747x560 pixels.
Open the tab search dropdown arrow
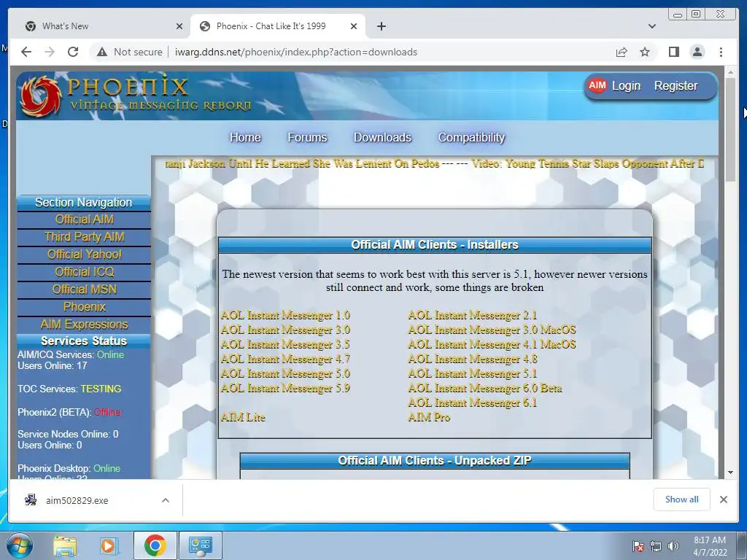[x=652, y=26]
